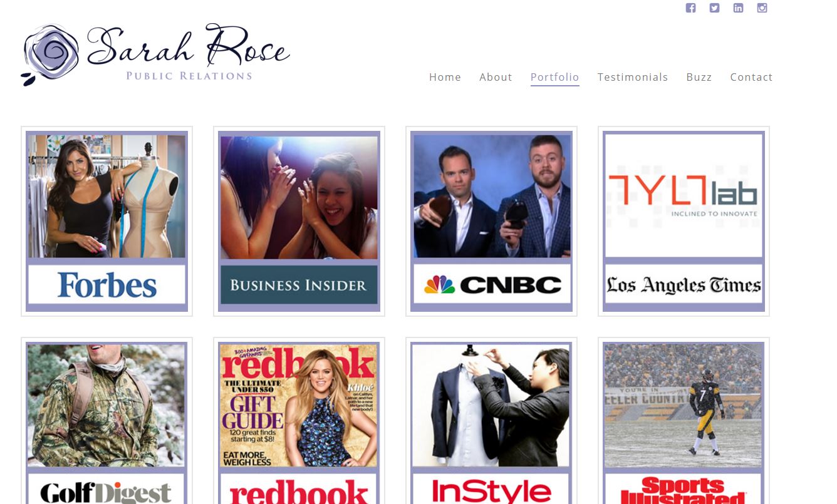
Task: Open the Sports Illustrated football photo
Action: pos(684,405)
